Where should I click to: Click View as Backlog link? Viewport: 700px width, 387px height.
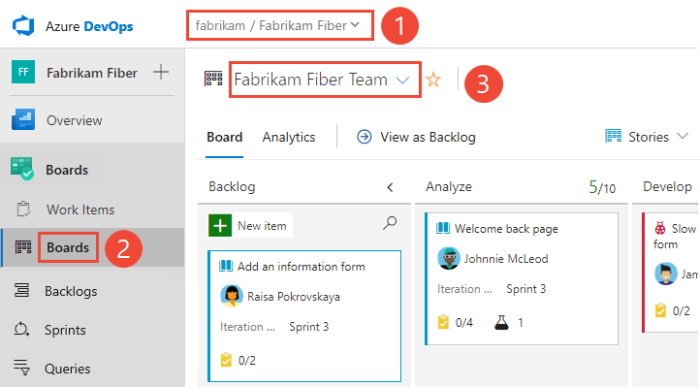pos(416,137)
